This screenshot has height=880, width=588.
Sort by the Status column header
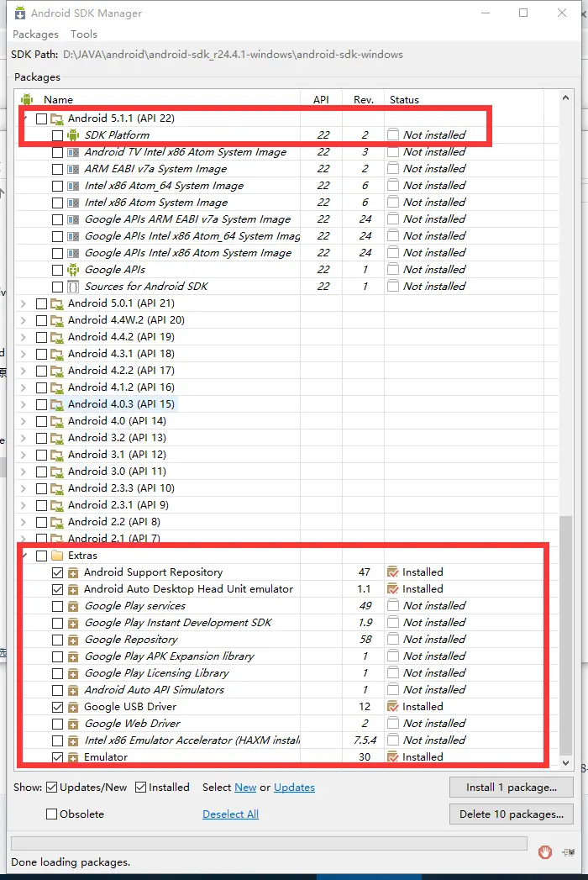click(x=464, y=99)
